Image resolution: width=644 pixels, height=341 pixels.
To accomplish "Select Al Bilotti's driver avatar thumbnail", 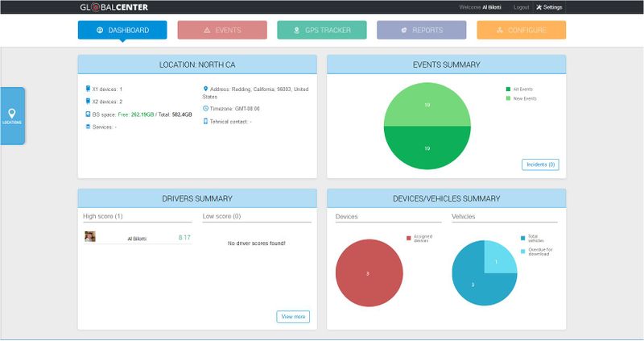I will (90, 238).
